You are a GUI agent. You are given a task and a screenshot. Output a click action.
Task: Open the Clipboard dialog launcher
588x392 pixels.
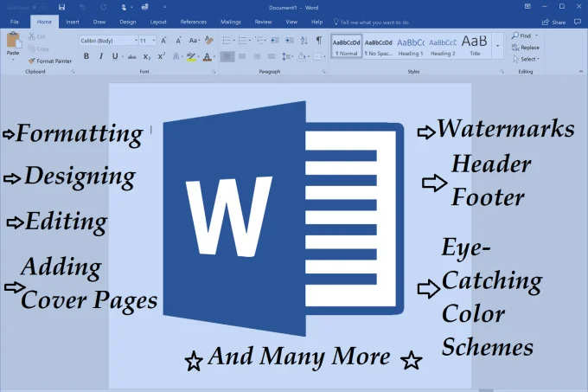click(73, 72)
